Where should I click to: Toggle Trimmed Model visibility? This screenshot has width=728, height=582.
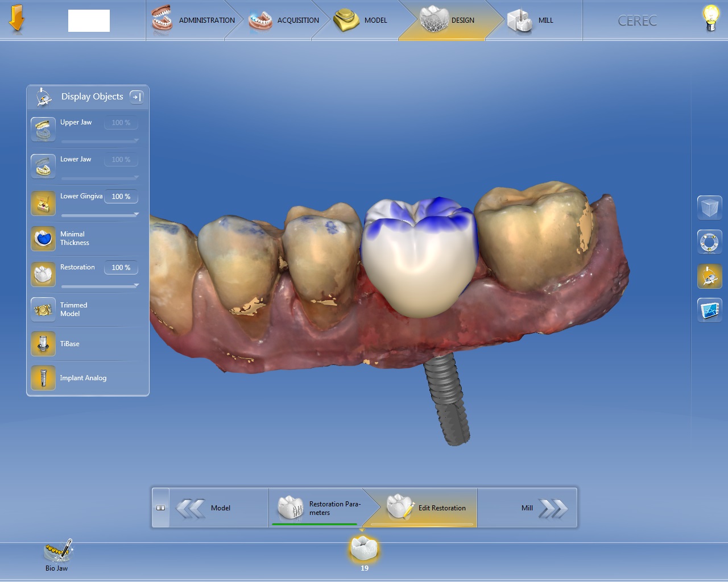coord(43,310)
